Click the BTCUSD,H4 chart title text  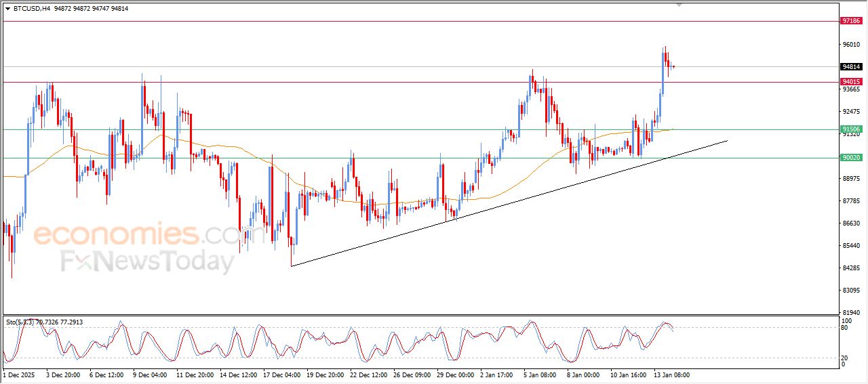[31, 9]
